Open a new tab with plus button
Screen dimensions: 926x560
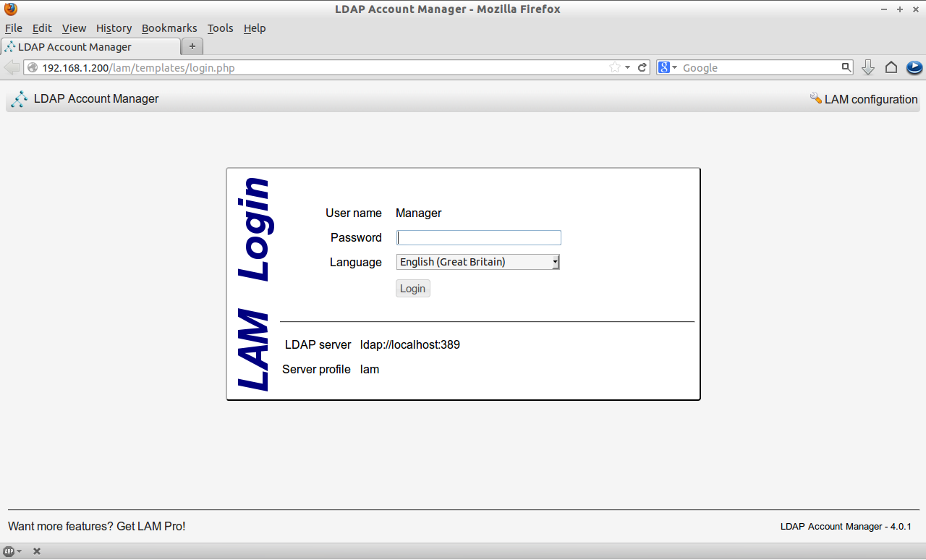(192, 46)
